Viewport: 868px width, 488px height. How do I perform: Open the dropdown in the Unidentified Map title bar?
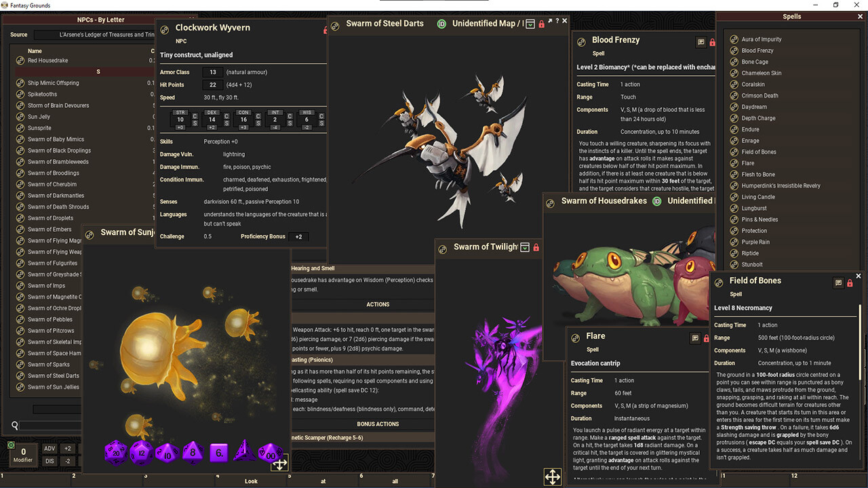pyautogui.click(x=530, y=23)
